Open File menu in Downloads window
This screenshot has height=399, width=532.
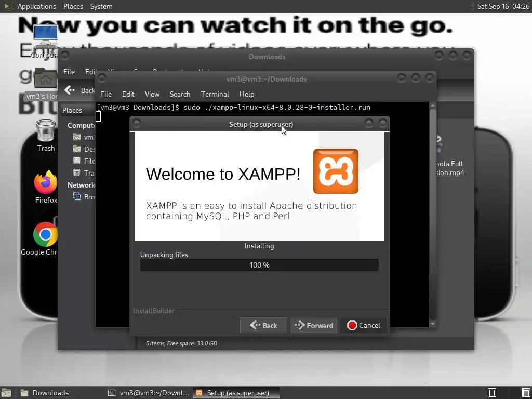click(x=69, y=72)
